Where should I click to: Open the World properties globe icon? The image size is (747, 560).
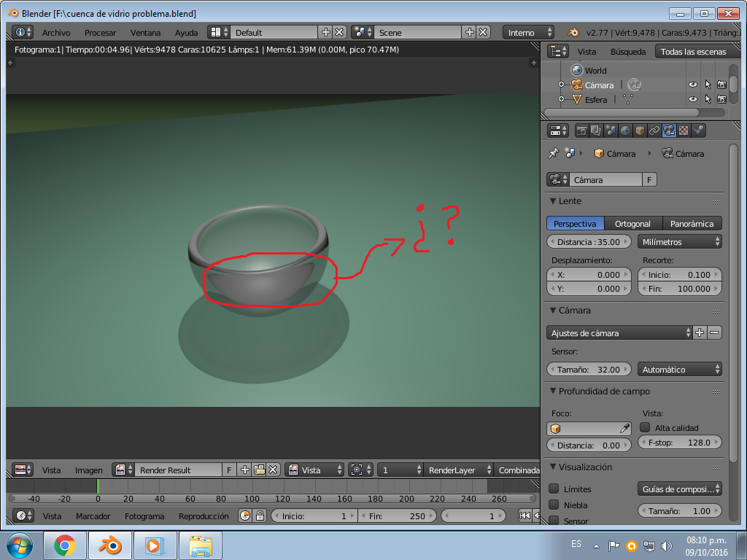point(625,131)
